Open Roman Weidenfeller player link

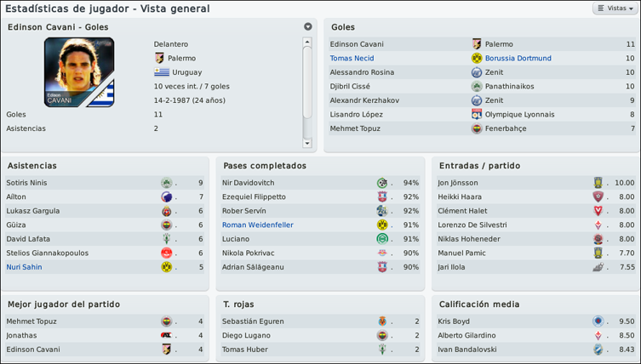coord(258,225)
